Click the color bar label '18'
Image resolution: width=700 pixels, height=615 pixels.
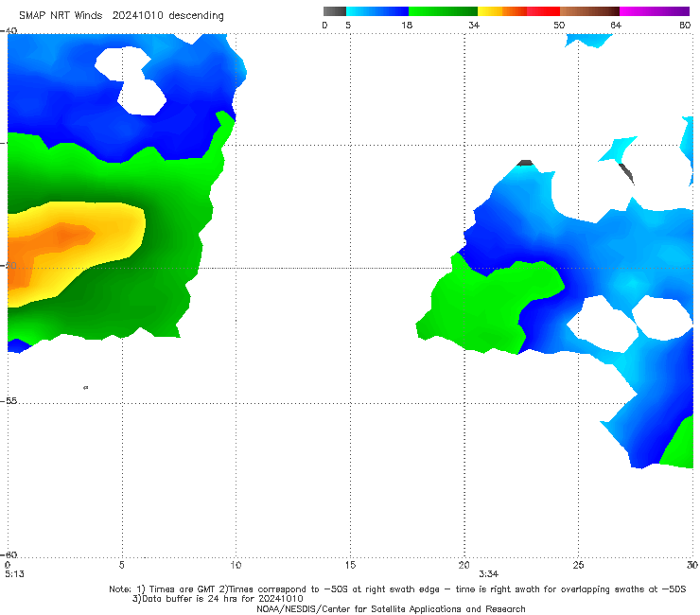[407, 25]
